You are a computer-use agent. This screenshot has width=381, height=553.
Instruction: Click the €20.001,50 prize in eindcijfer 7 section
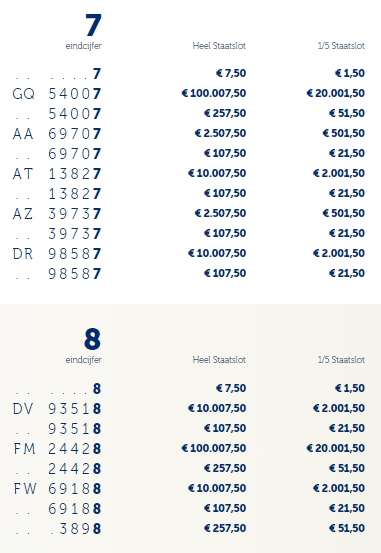(x=335, y=93)
